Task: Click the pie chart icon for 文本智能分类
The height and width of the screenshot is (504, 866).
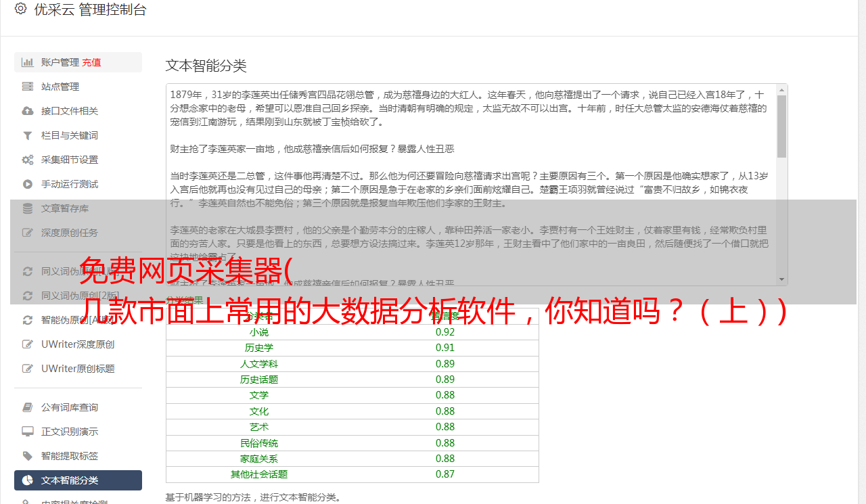Action: (28, 480)
